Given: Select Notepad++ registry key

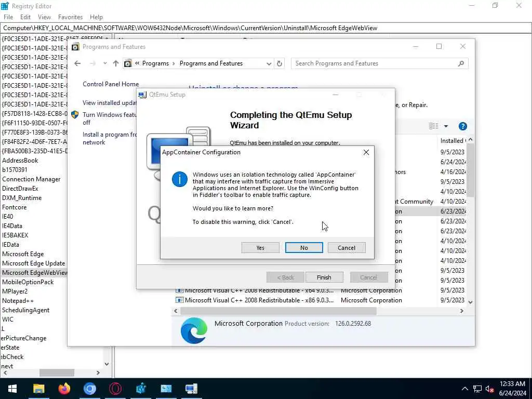Looking at the screenshot, I should pos(18,301).
